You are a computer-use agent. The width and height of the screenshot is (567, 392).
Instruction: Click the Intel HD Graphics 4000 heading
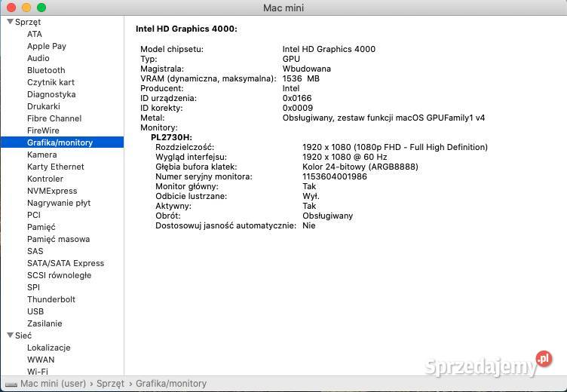[186, 29]
